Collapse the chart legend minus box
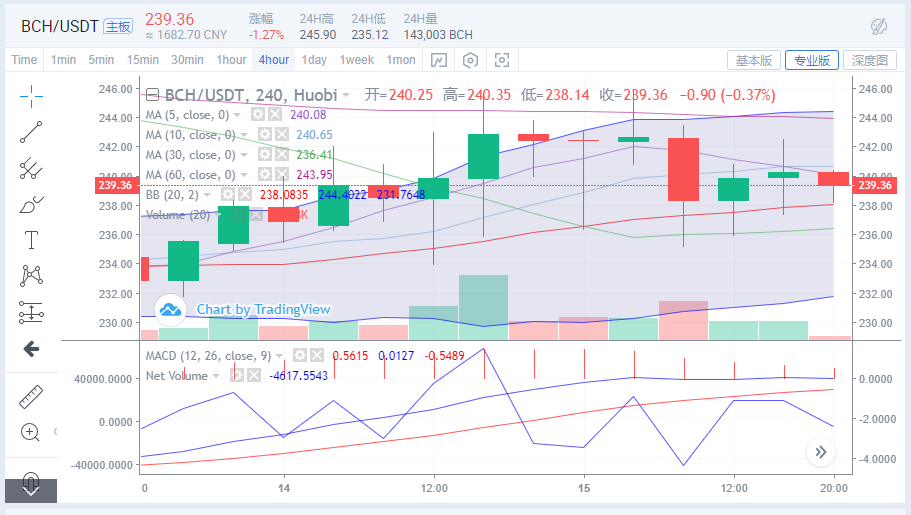This screenshot has height=515, width=911. [x=152, y=95]
